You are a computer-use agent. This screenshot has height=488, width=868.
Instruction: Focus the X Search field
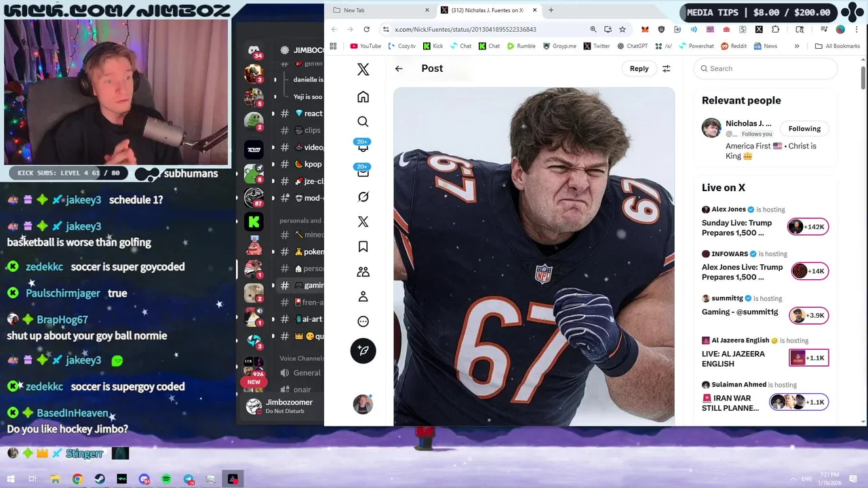click(765, 68)
